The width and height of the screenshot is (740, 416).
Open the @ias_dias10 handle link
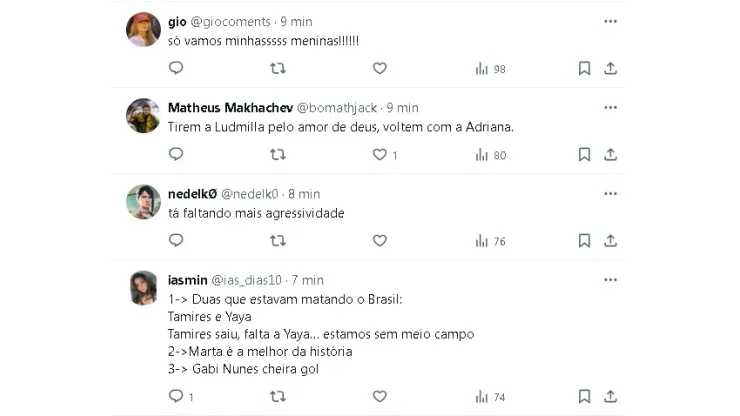point(247,281)
